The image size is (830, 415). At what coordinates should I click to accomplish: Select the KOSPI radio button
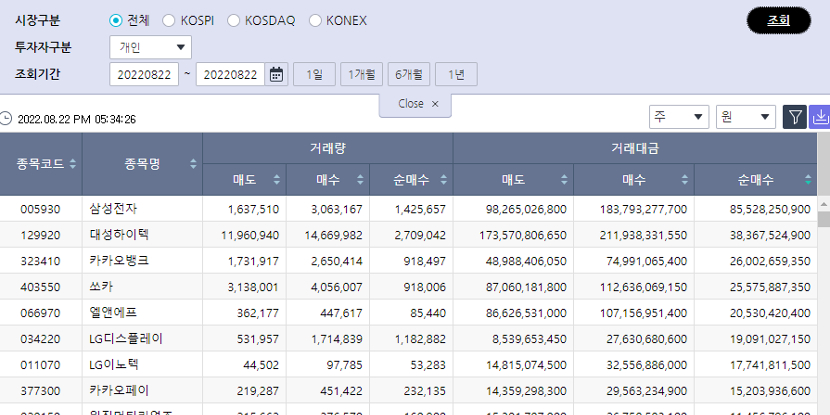click(168, 20)
